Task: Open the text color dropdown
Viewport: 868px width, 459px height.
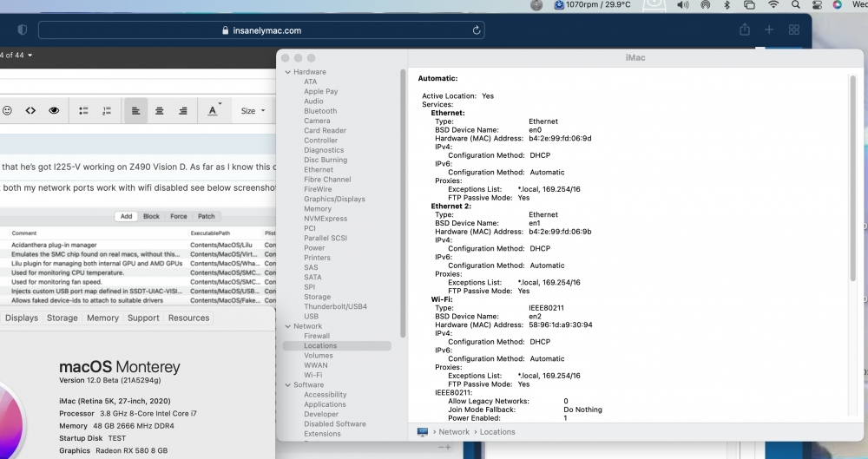Action: pos(214,110)
